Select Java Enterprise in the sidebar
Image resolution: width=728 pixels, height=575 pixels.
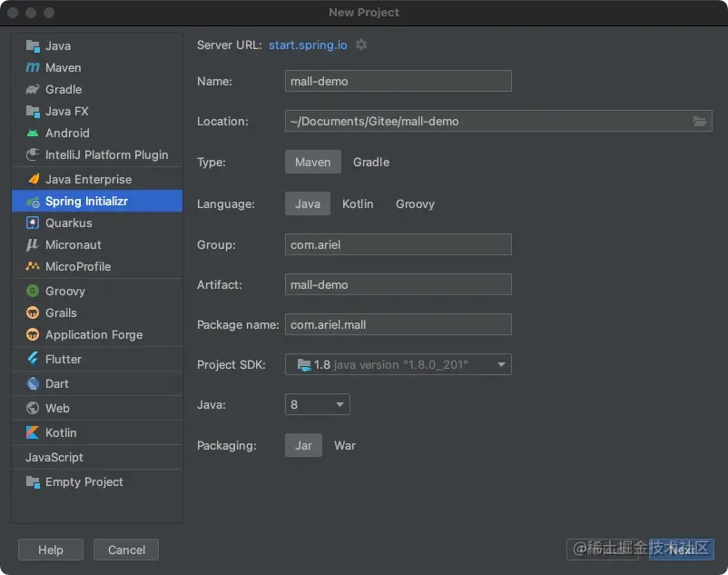click(97, 179)
